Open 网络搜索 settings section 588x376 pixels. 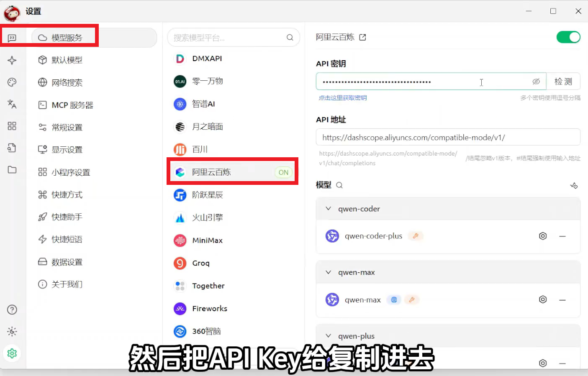(94, 82)
